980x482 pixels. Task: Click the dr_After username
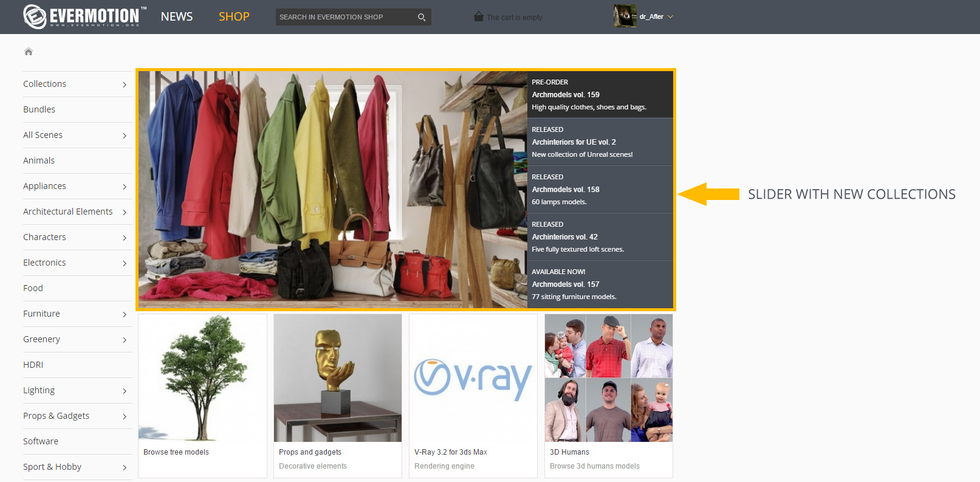tap(651, 17)
